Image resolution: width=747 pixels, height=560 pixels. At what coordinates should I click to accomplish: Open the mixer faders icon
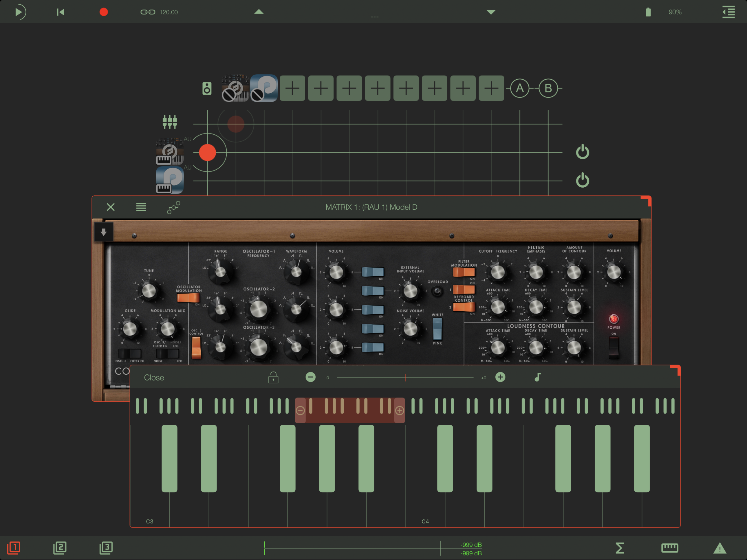click(170, 122)
